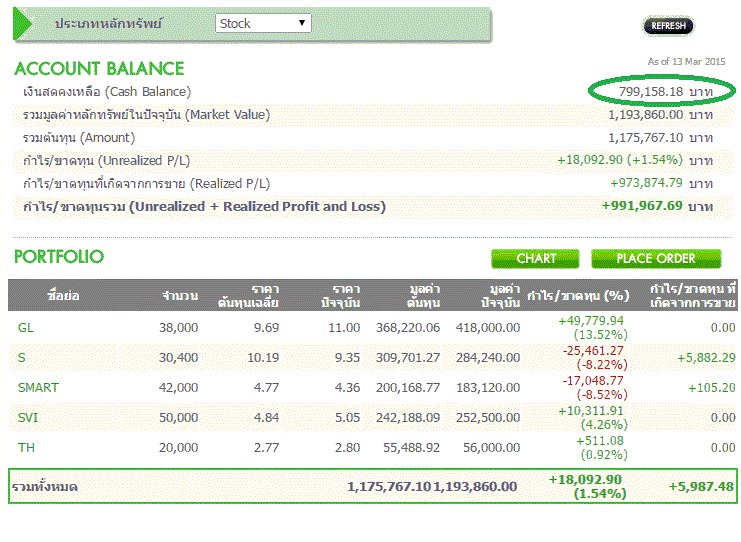Click the average cost price column header
This screenshot has width=741, height=542.
click(248, 296)
